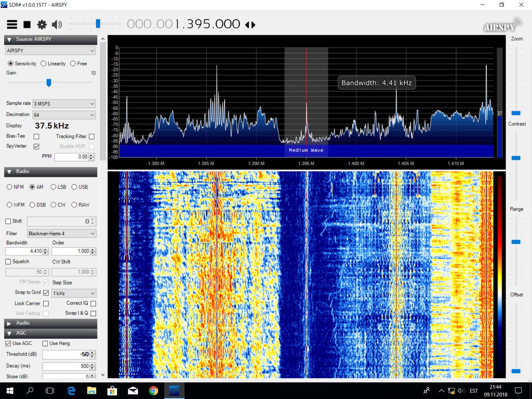Enable the Shift checkbox
This screenshot has width=532, height=399.
tap(8, 221)
